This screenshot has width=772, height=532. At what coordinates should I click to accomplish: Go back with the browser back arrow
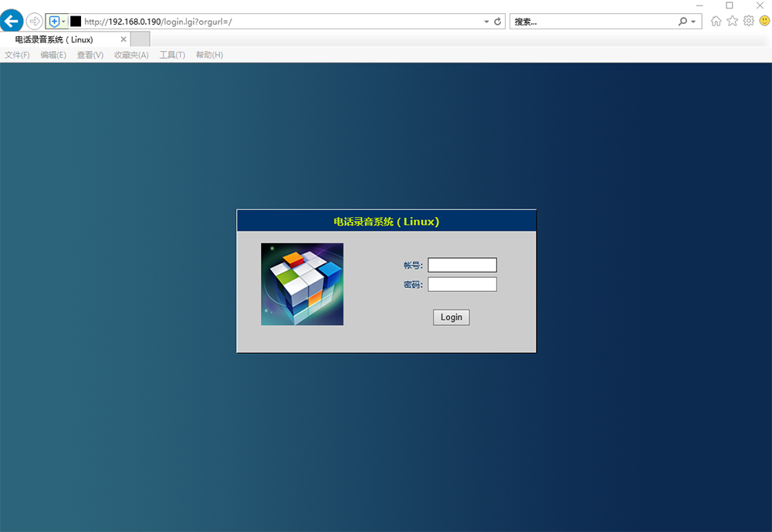click(12, 21)
